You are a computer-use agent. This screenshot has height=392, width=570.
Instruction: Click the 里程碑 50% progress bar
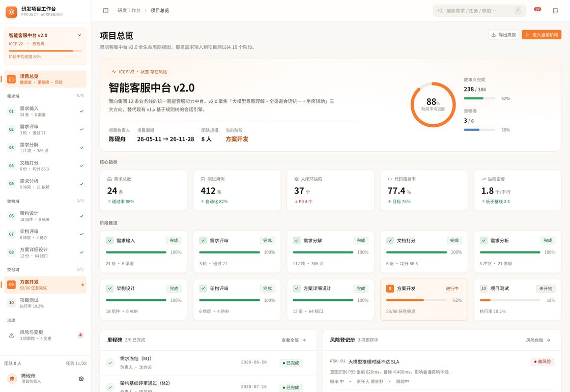479,130
